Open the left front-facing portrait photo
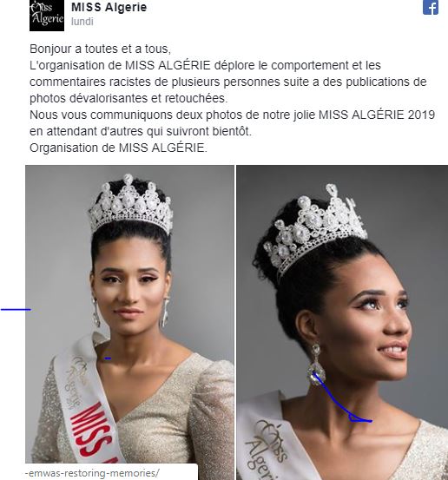The width and height of the screenshot is (448, 480). (x=129, y=314)
